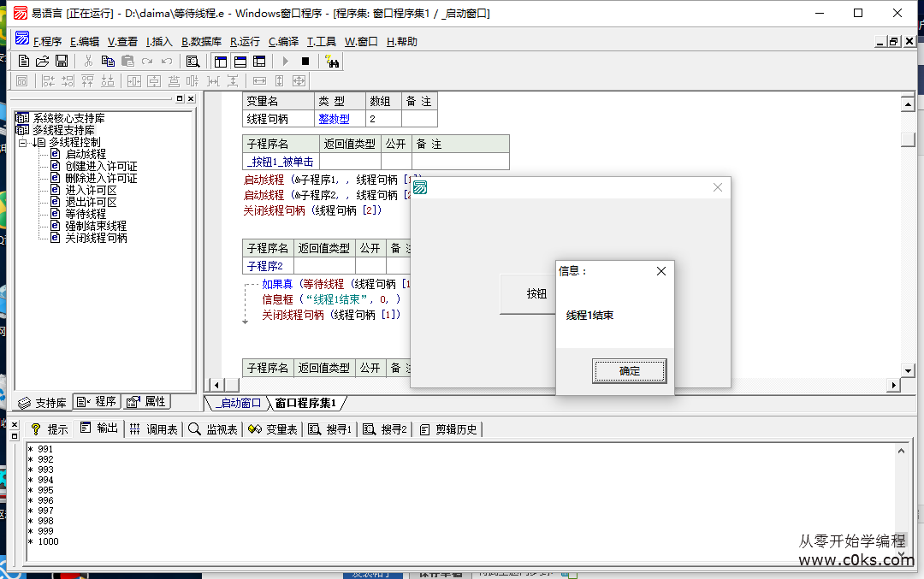924x579 pixels.
Task: Click the code editor vertical scrollbar down arrow
Action: pyautogui.click(x=908, y=371)
